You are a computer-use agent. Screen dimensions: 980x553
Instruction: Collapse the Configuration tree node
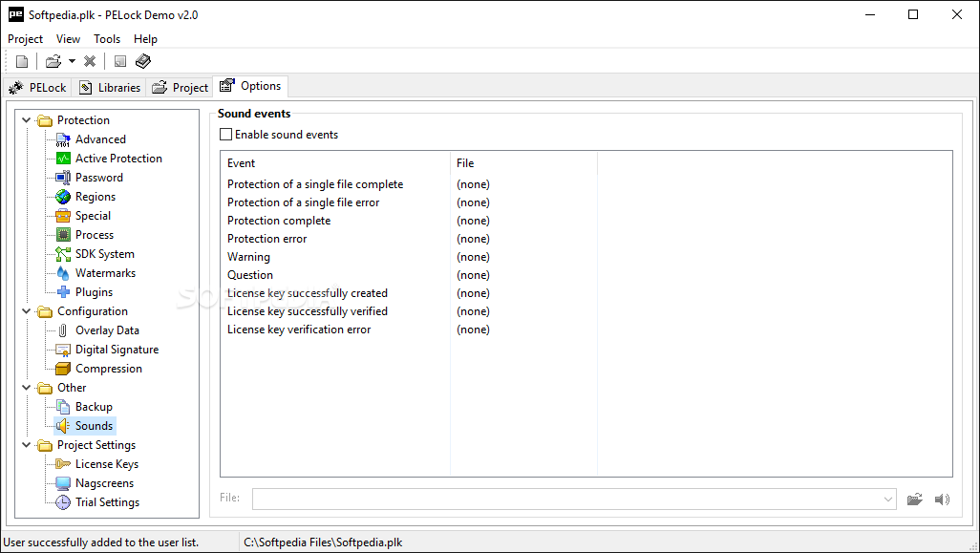(26, 311)
